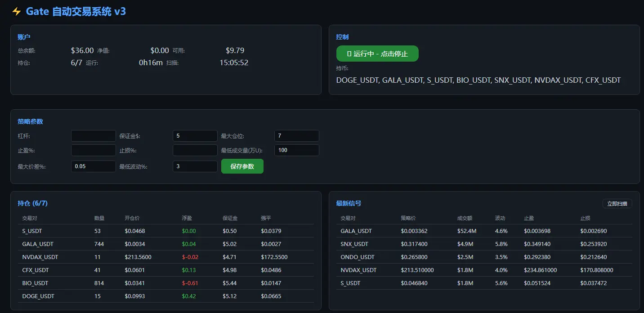644x313 pixels.
Task: Click the 814 quantity value
Action: pos(99,283)
